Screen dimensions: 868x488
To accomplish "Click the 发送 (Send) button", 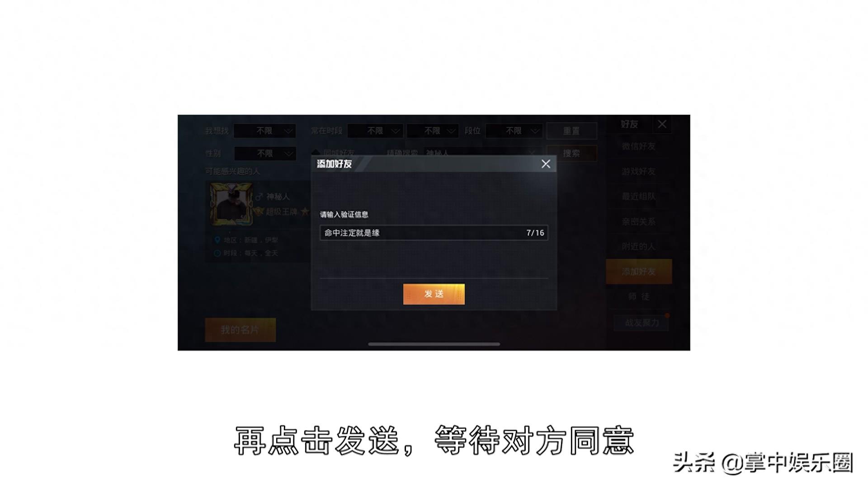I will 434,293.
